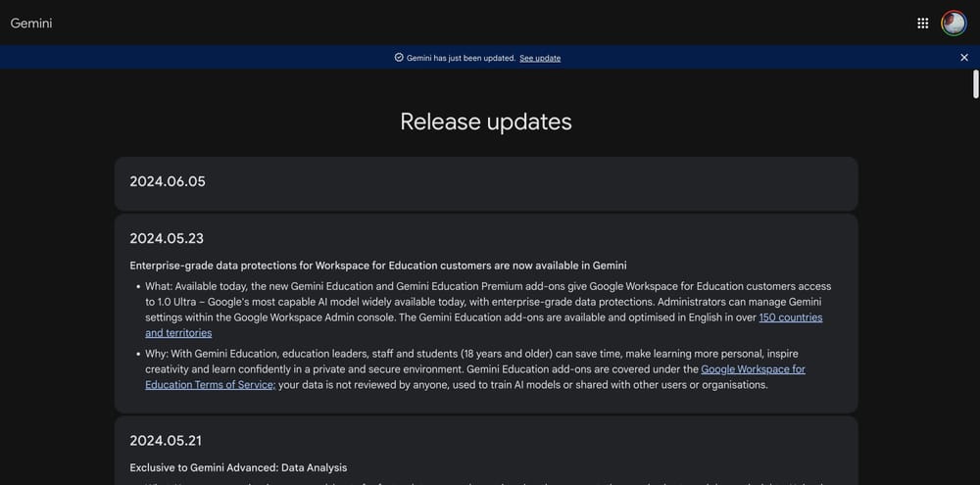Screen dimensions: 980x485
Task: Click the 'What:' label in the 2024.05.23 entry
Action: click(159, 286)
